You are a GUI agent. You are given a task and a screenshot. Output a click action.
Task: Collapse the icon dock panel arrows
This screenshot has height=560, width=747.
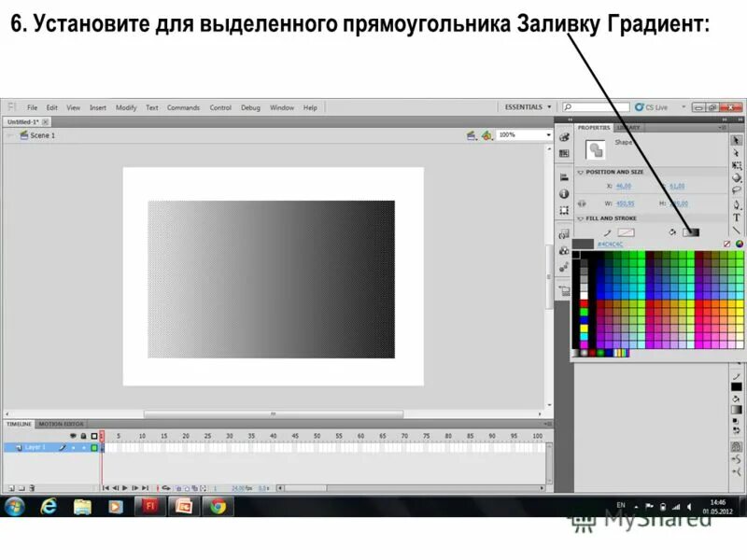[x=570, y=119]
